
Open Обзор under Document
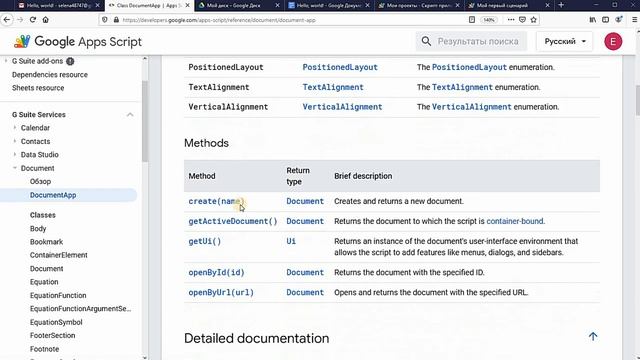coord(40,182)
